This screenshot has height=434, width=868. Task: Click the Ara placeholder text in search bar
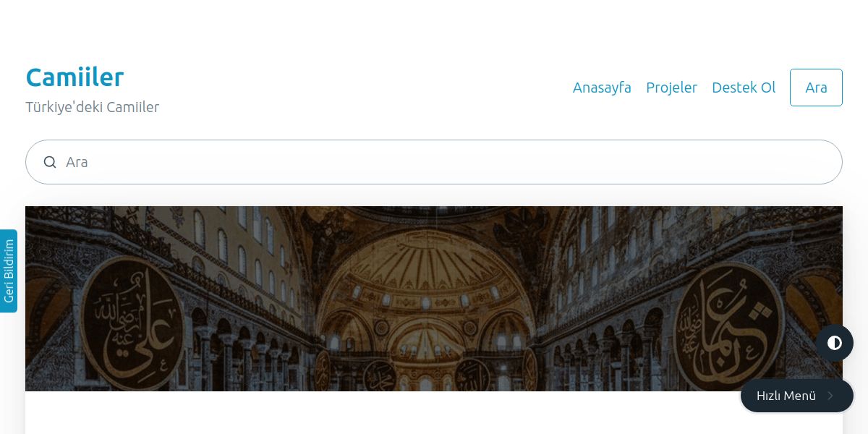pos(77,162)
